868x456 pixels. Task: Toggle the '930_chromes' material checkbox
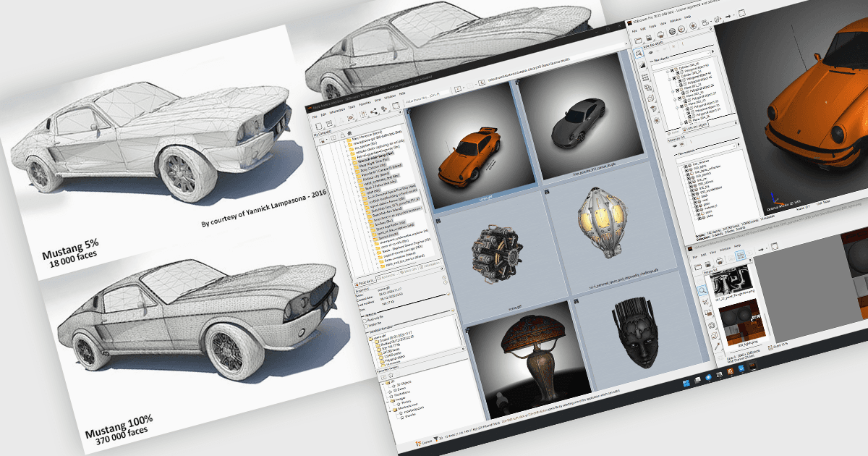[685, 166]
